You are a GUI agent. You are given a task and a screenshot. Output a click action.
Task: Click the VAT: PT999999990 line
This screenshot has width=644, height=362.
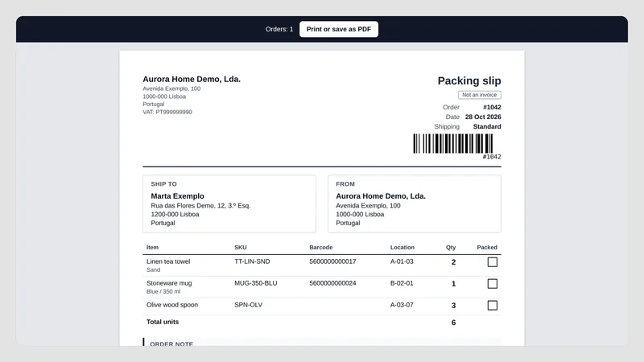[167, 112]
